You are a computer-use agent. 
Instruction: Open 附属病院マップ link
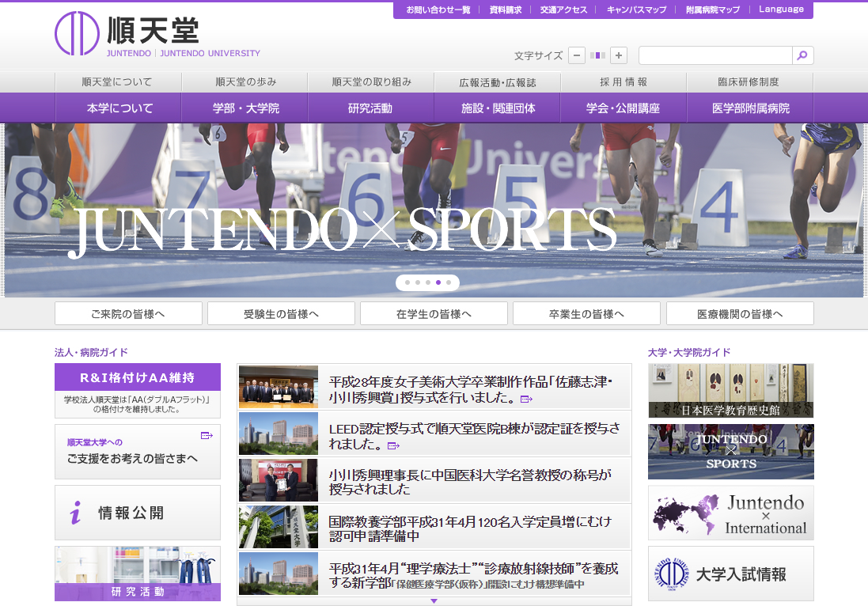click(712, 9)
